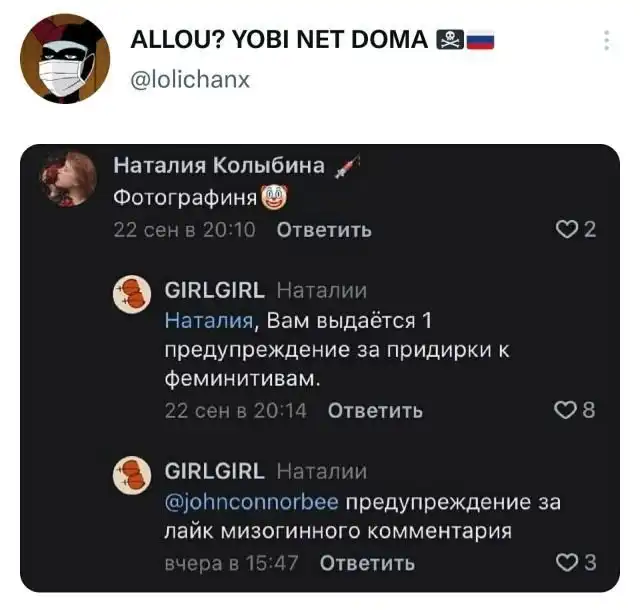Open the @lolichanx profile handle
The width and height of the screenshot is (640, 610).
pos(190,79)
